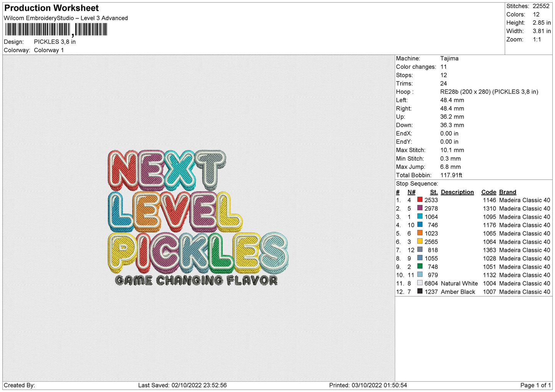This screenshot has height=392, width=555.
Task: Click the barcode under the worksheet title
Action: pyautogui.click(x=56, y=30)
